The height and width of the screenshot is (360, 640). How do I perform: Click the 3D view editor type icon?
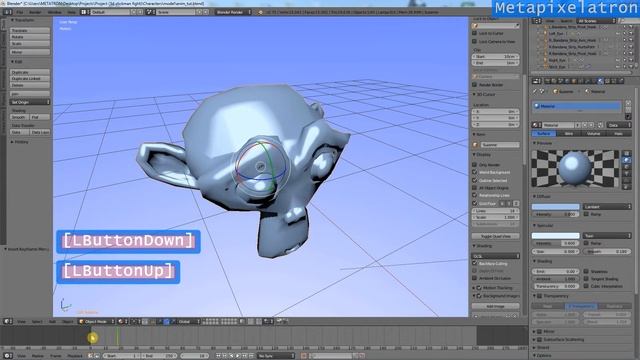[7, 322]
